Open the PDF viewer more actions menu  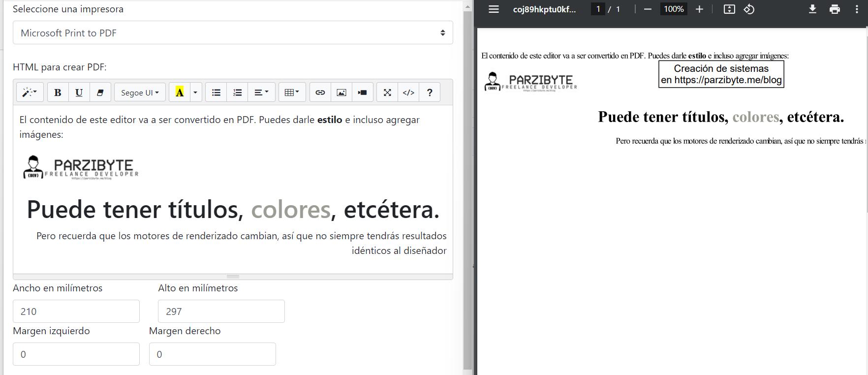coord(857,9)
